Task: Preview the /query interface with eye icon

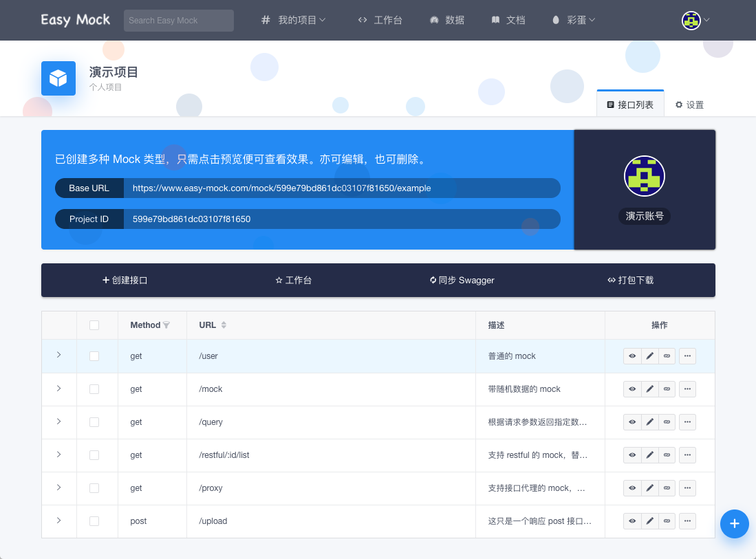Action: pos(632,422)
